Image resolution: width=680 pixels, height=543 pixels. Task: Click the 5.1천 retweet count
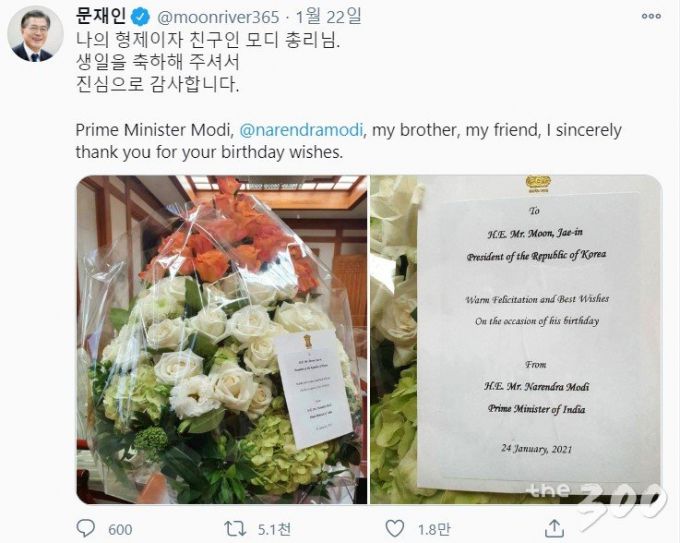click(x=274, y=530)
